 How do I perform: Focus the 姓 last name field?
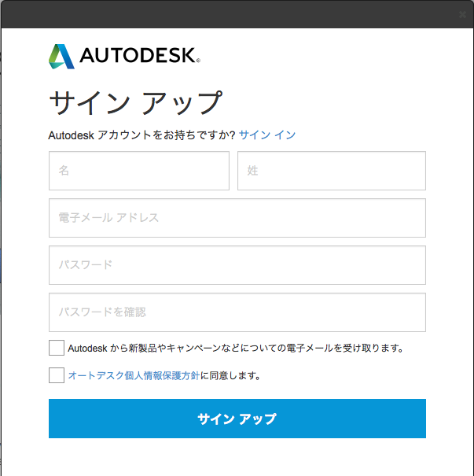(332, 171)
